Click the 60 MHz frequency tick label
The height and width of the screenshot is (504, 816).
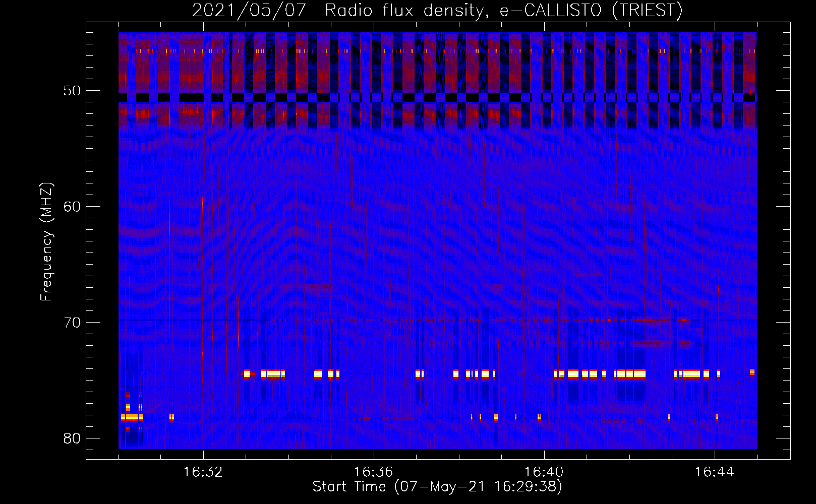pyautogui.click(x=72, y=207)
